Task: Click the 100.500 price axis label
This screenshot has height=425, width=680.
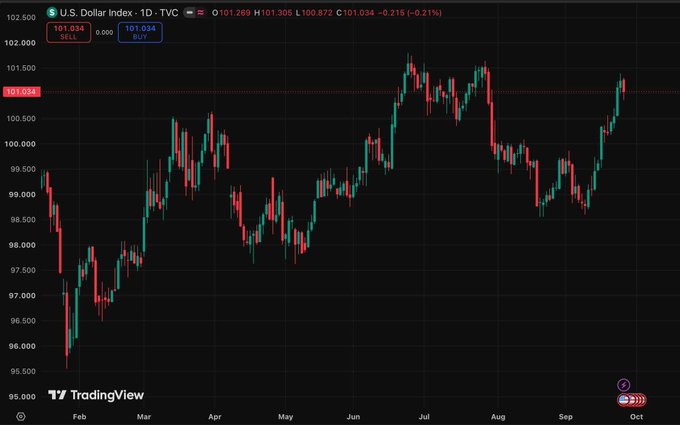Action: [x=21, y=118]
